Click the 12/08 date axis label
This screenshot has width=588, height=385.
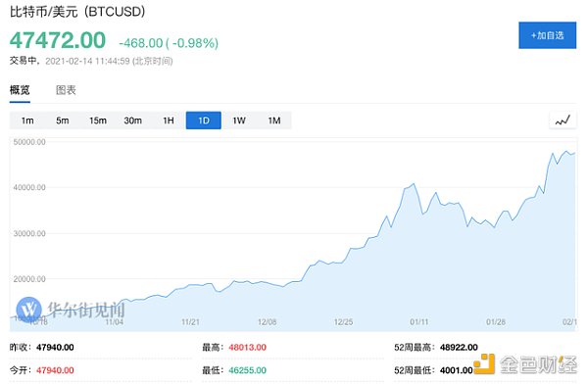(x=267, y=322)
